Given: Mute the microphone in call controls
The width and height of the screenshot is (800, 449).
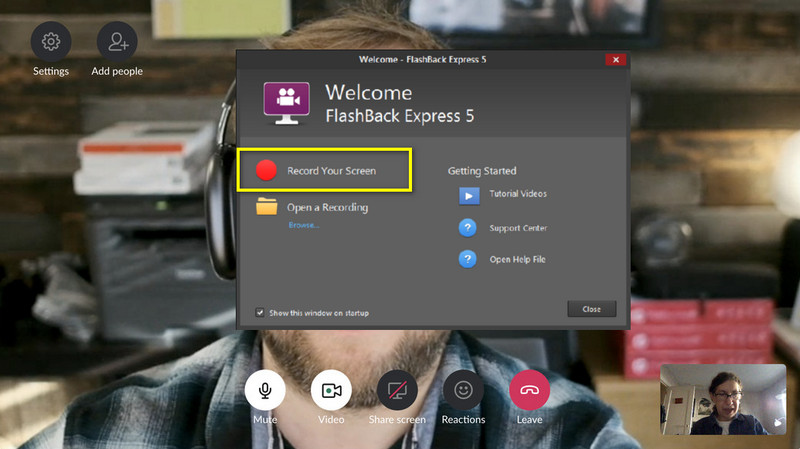Looking at the screenshot, I should click(x=265, y=390).
